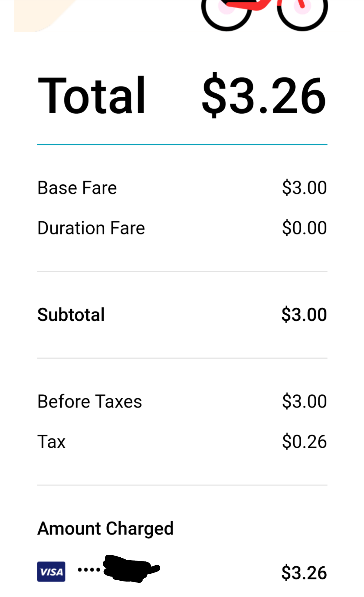
Task: Click the Amount Charged heading
Action: click(105, 528)
